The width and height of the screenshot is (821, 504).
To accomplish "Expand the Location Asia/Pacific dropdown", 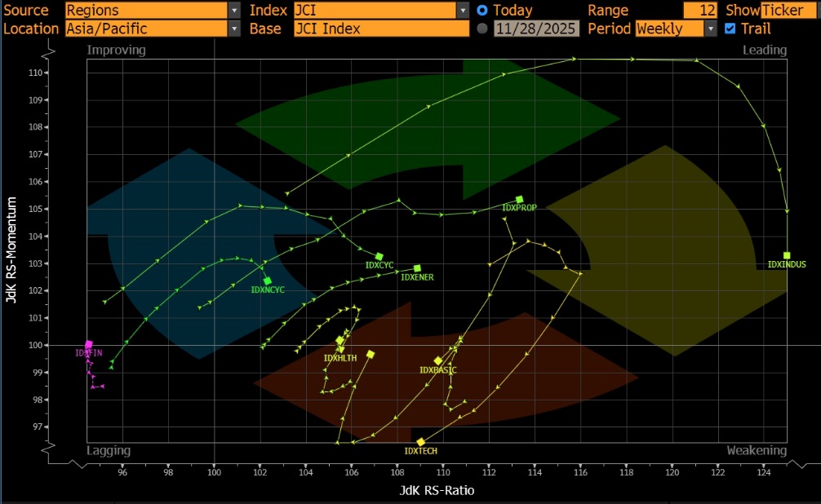I will pyautogui.click(x=235, y=29).
